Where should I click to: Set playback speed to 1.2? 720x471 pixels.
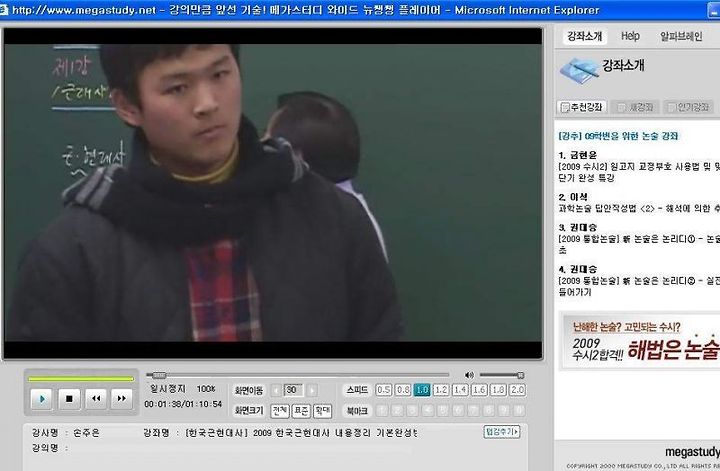tap(441, 390)
